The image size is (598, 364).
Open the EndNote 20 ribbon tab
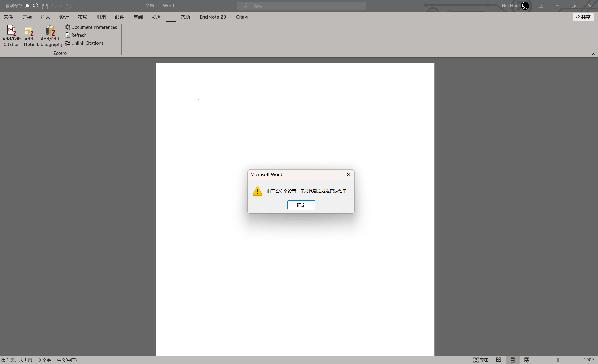(x=213, y=17)
